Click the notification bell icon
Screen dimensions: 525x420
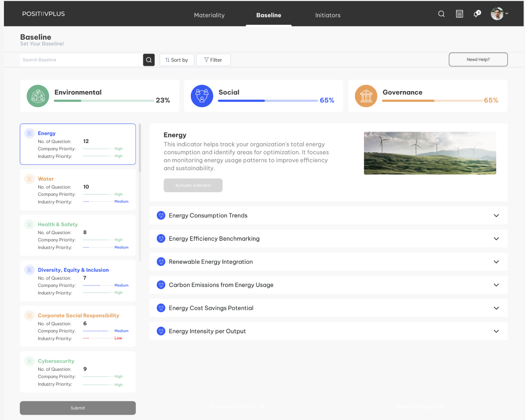pyautogui.click(x=476, y=14)
